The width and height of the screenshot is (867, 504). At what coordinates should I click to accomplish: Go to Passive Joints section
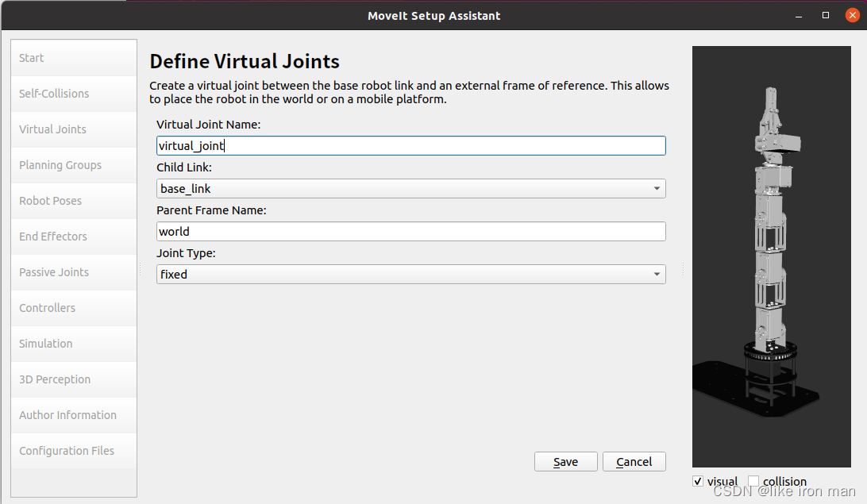pos(74,272)
